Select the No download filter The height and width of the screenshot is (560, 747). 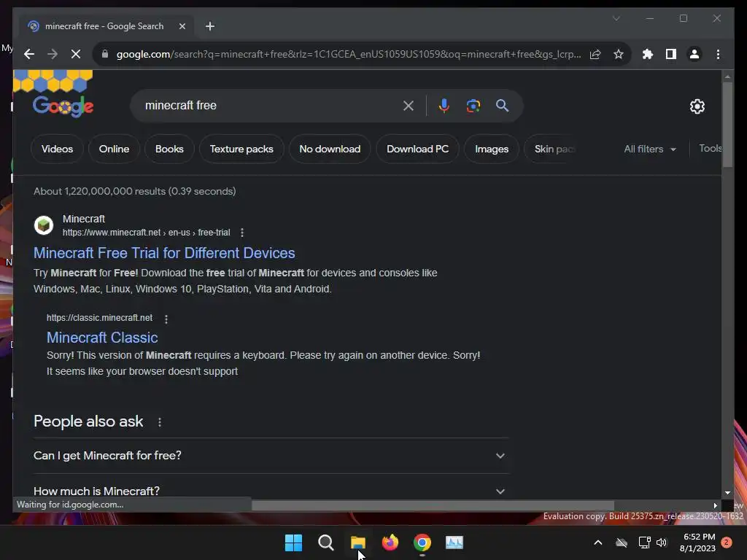330,149
